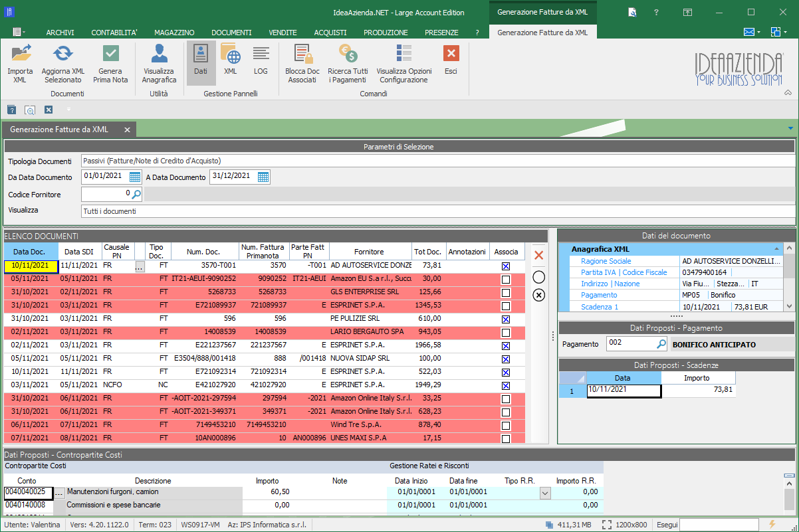Click the lightning bolt icon in status bar
Image resolution: width=799 pixels, height=532 pixels.
click(772, 524)
